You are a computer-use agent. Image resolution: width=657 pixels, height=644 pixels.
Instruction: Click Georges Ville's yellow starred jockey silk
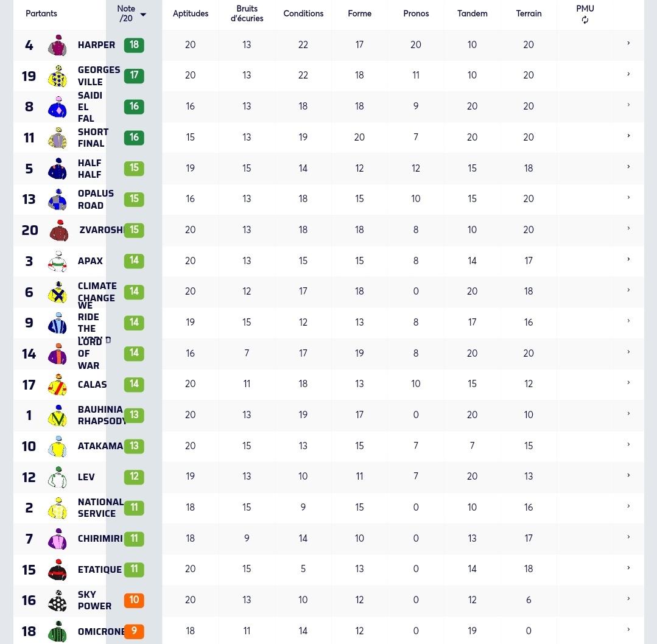(x=58, y=76)
